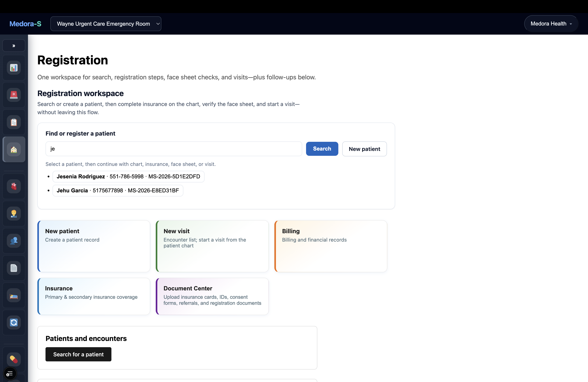Click the Medora-S logo
This screenshot has width=588, height=382.
[25, 24]
